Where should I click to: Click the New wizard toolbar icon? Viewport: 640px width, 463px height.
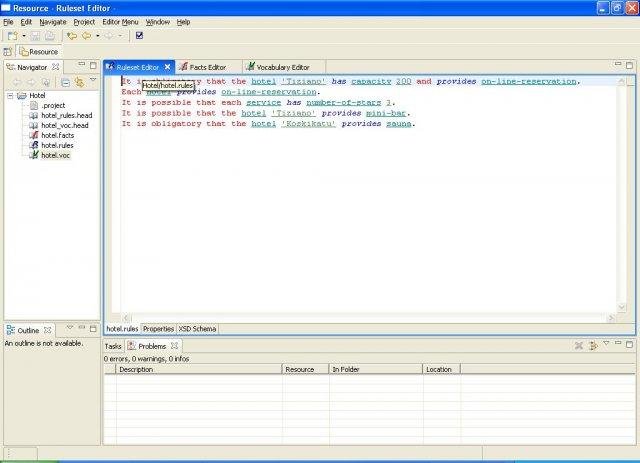12,36
